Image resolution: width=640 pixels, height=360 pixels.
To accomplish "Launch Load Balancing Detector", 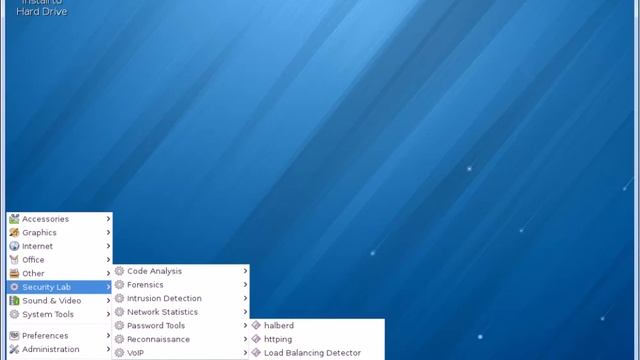I will (x=317, y=353).
